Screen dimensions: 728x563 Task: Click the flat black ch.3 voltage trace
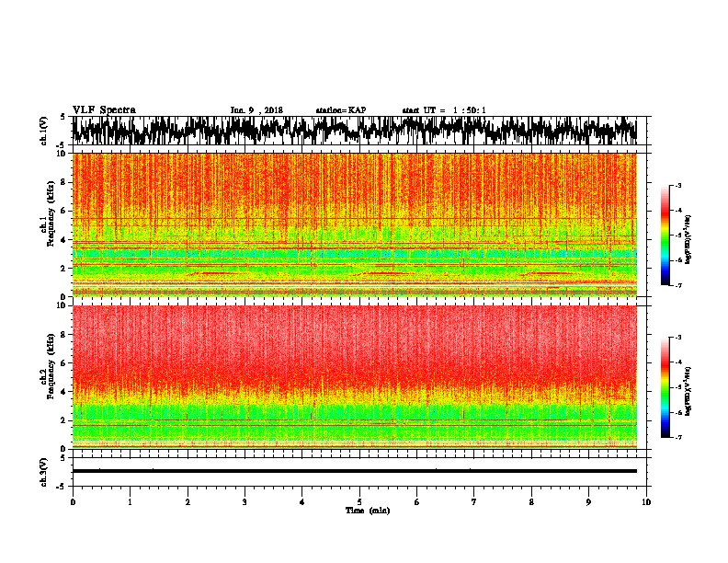pyautogui.click(x=355, y=471)
